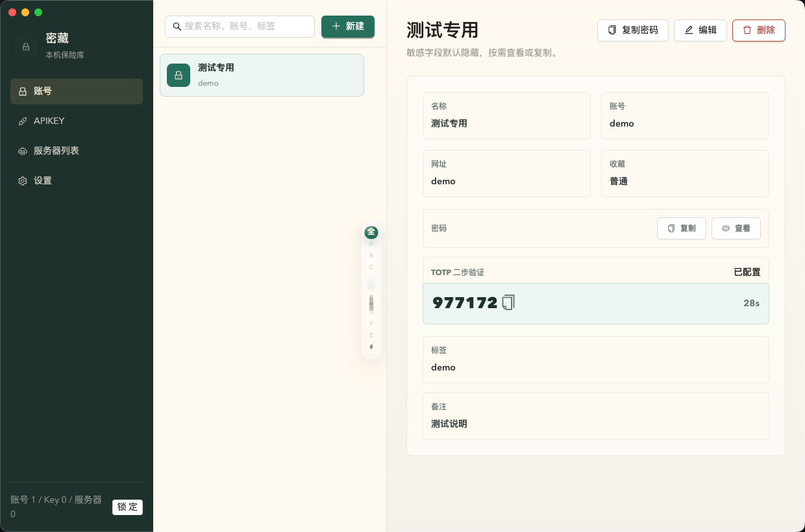Select the 全 index filter
Viewport: 805px width, 532px height.
tap(371, 232)
